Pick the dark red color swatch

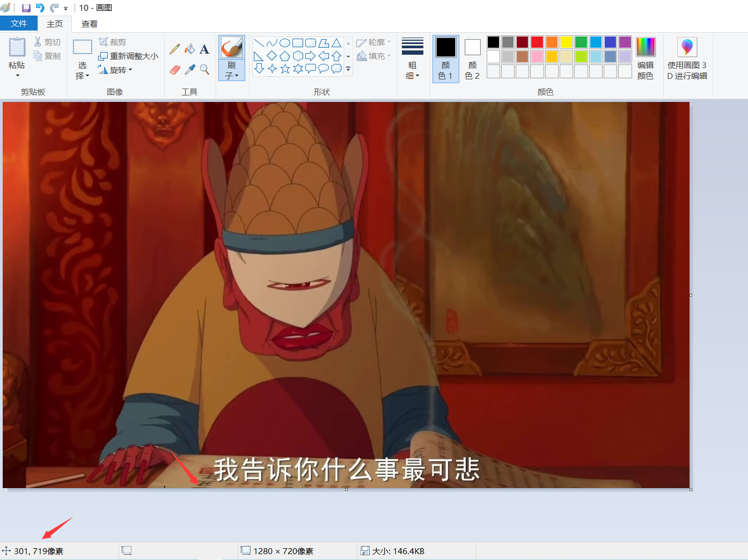tap(522, 42)
